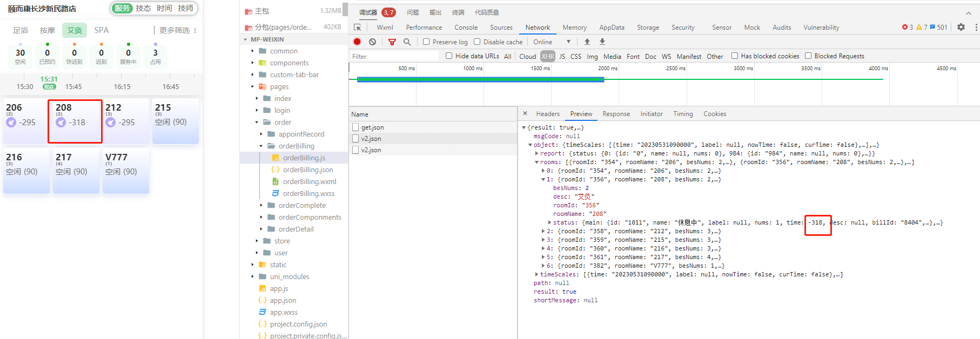Viewport: 980px width, 339px height.
Task: Toggle the network filter funnel icon
Action: click(392, 42)
